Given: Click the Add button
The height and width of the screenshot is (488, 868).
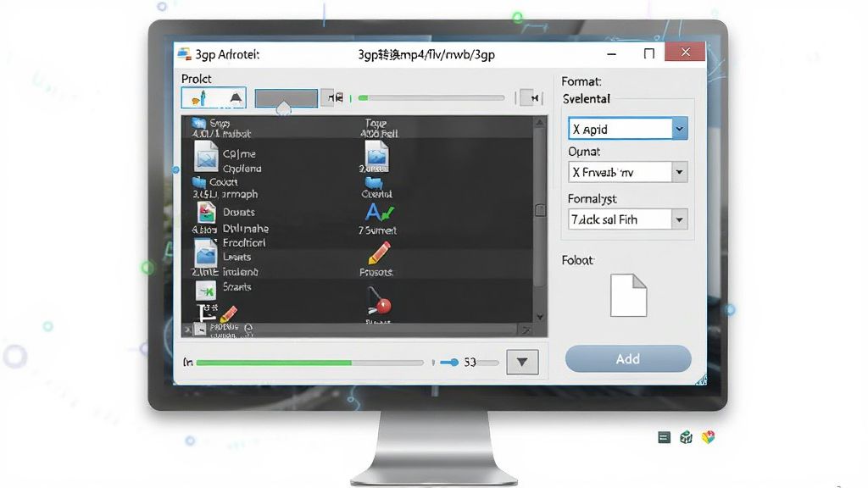Looking at the screenshot, I should pyautogui.click(x=628, y=359).
